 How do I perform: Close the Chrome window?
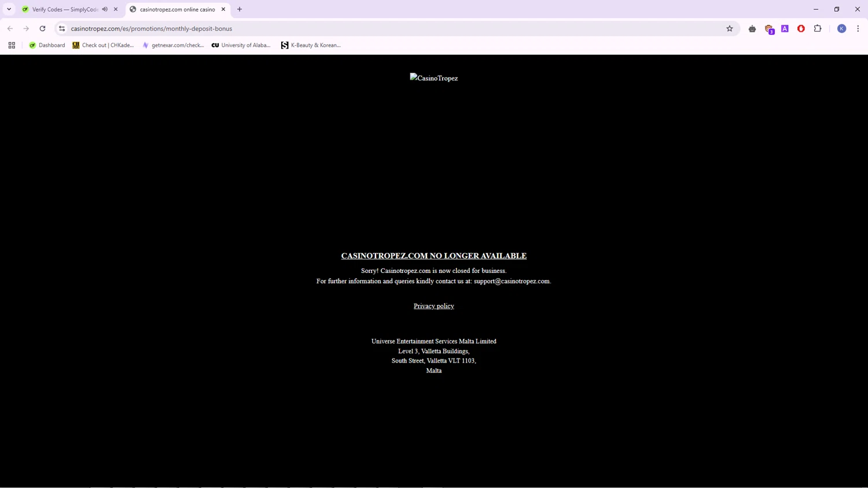pyautogui.click(x=858, y=9)
